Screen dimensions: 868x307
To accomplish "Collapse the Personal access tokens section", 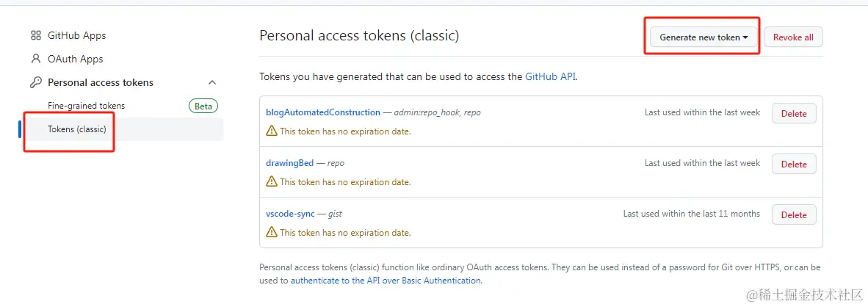I will coord(212,82).
